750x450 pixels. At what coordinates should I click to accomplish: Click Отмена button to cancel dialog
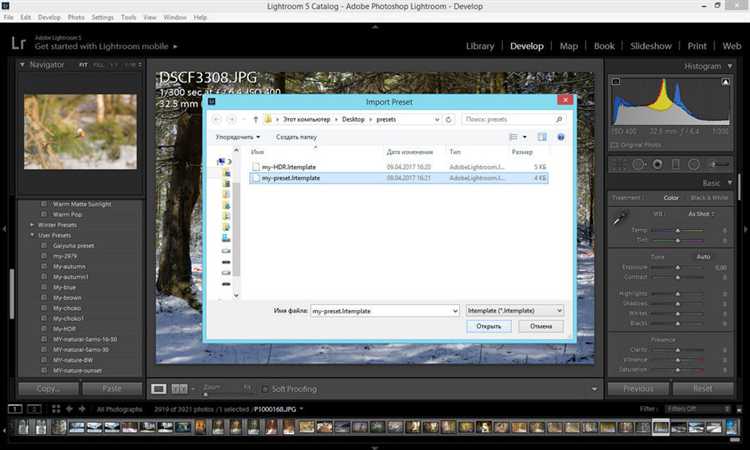(540, 326)
